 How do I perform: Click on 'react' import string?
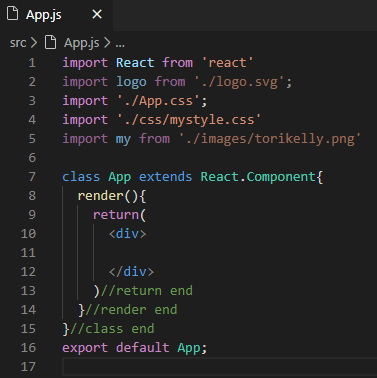tap(228, 63)
